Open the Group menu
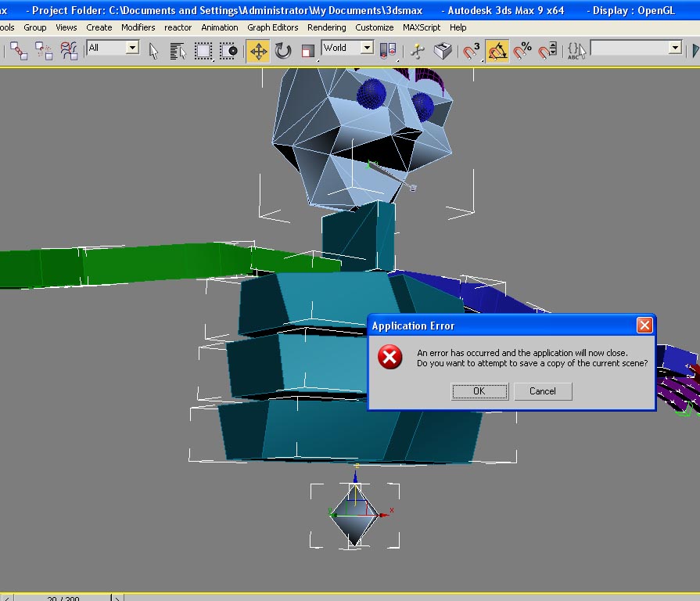Screen dimensions: 700x601 coord(35,27)
